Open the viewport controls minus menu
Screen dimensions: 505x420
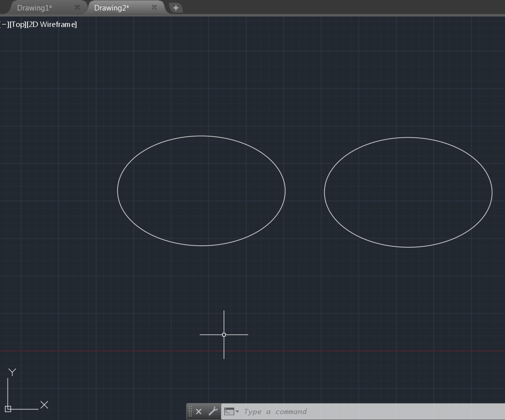(x=4, y=24)
